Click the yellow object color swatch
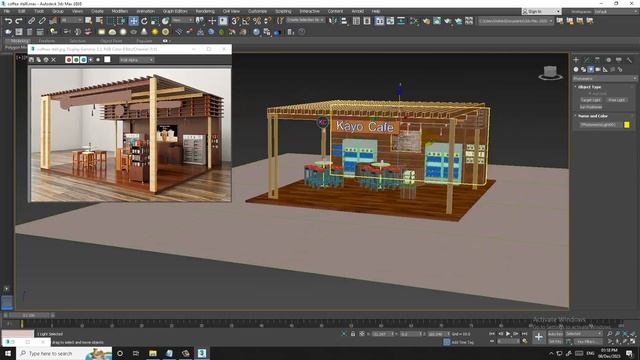Screen dimensions: 640x360 click(x=627, y=124)
